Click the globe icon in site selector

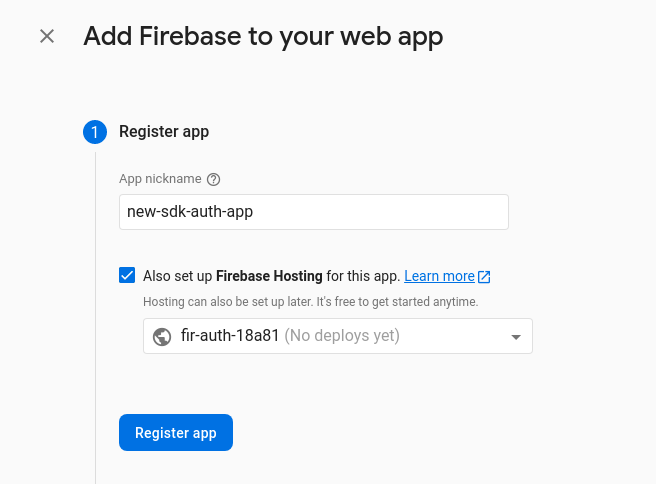coord(162,336)
